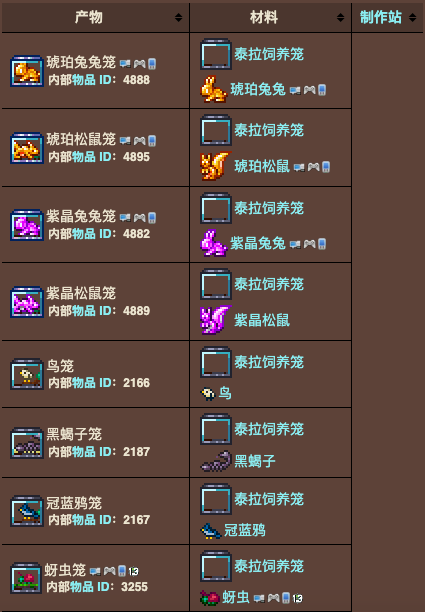This screenshot has height=612, width=425.
Task: Open 泰拉饲养笼 link in the 冠蓝鸦笼 row
Action: (x=269, y=499)
